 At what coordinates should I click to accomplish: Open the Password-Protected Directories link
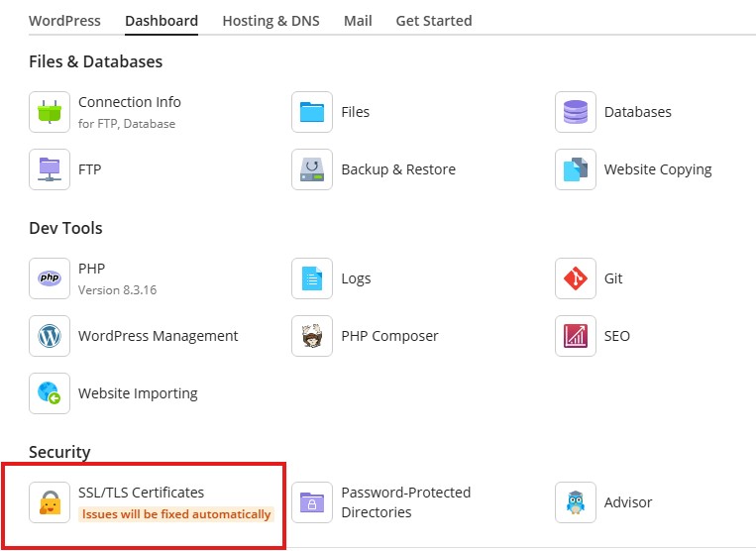pyautogui.click(x=405, y=502)
